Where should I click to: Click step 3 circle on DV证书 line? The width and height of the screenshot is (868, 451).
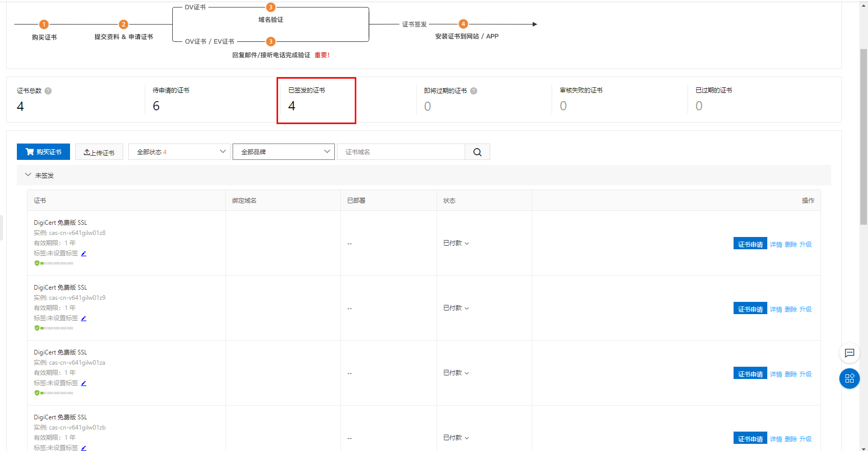[x=271, y=7]
